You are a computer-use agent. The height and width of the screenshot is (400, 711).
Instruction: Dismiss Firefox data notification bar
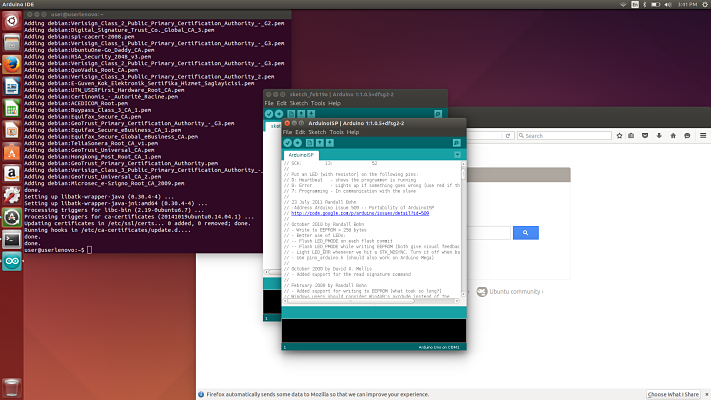(x=706, y=395)
